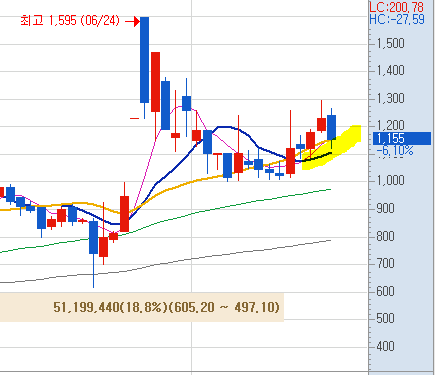Screen dimensions: 435x375
Task: Click the 최고 1,595 (06/24) high label
Action: coord(70,21)
